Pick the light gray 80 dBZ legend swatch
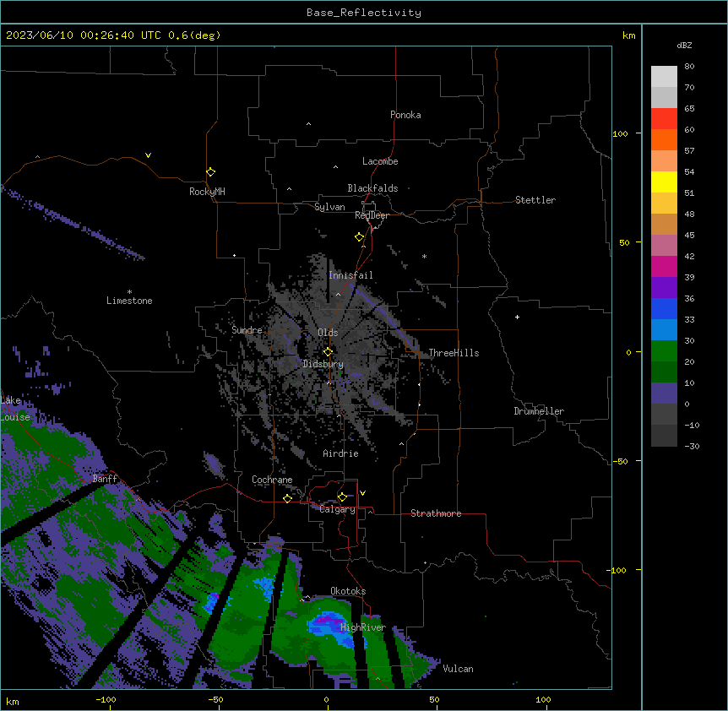The image size is (728, 711). [x=664, y=77]
